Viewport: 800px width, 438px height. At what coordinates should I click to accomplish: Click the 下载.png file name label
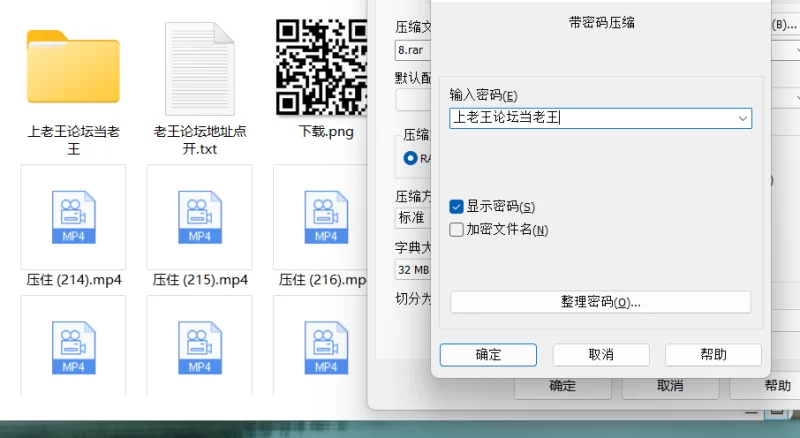pos(326,132)
